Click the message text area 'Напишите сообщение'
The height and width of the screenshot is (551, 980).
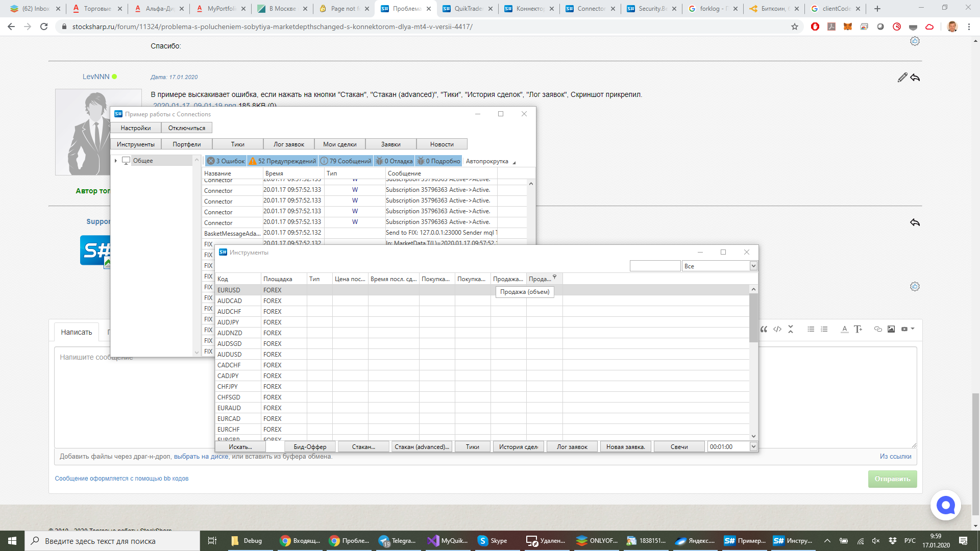pos(485,397)
